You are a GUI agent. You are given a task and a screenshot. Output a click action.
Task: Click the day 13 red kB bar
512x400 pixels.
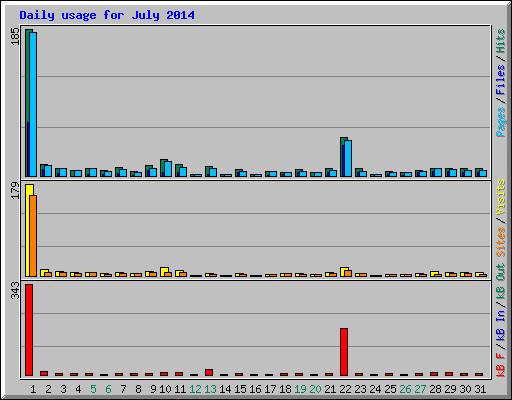(x=209, y=373)
